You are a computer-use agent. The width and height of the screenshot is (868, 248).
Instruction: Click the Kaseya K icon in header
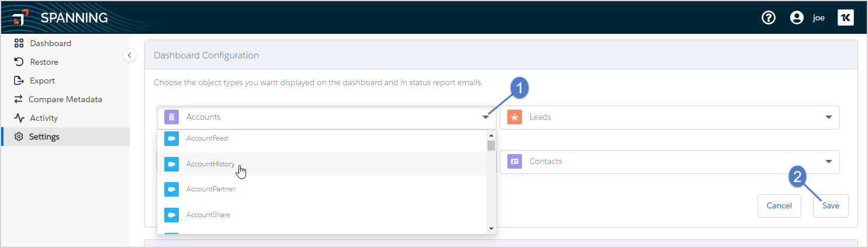[x=846, y=18]
